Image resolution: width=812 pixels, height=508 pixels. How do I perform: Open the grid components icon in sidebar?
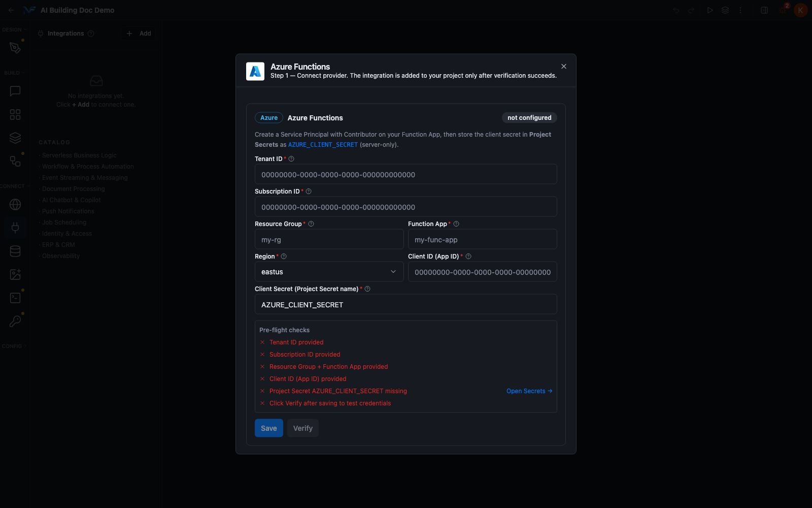pyautogui.click(x=15, y=114)
